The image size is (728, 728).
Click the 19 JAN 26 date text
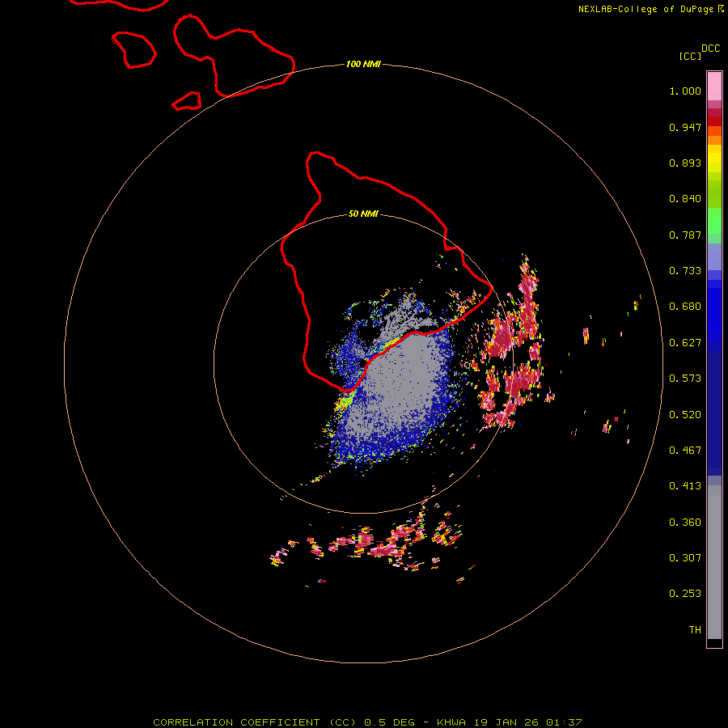[506, 722]
